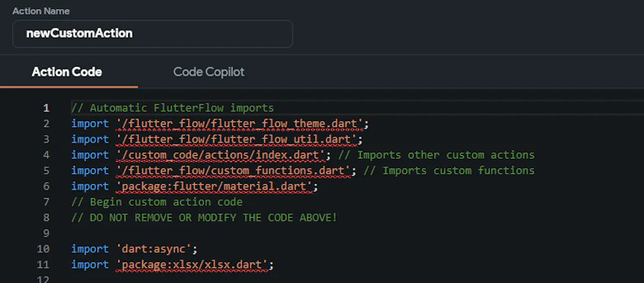This screenshot has width=644, height=283.
Task: Open the Code Copilot tab
Action: (x=209, y=72)
